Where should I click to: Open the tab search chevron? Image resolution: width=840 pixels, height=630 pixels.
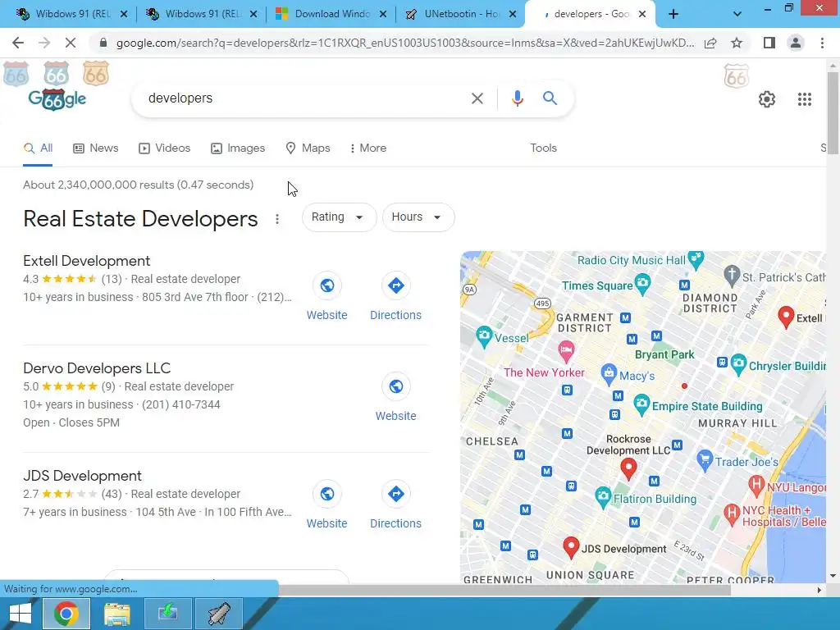(737, 15)
